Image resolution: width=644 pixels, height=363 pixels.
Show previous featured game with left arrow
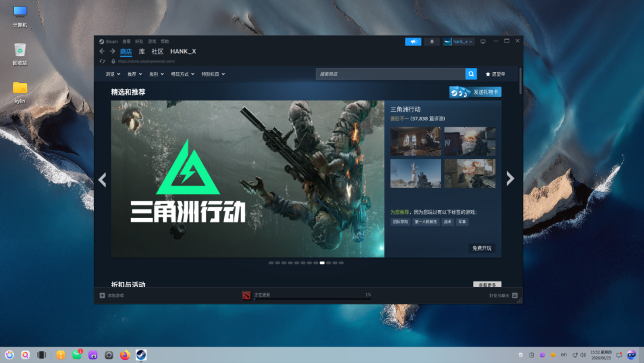coord(103,179)
